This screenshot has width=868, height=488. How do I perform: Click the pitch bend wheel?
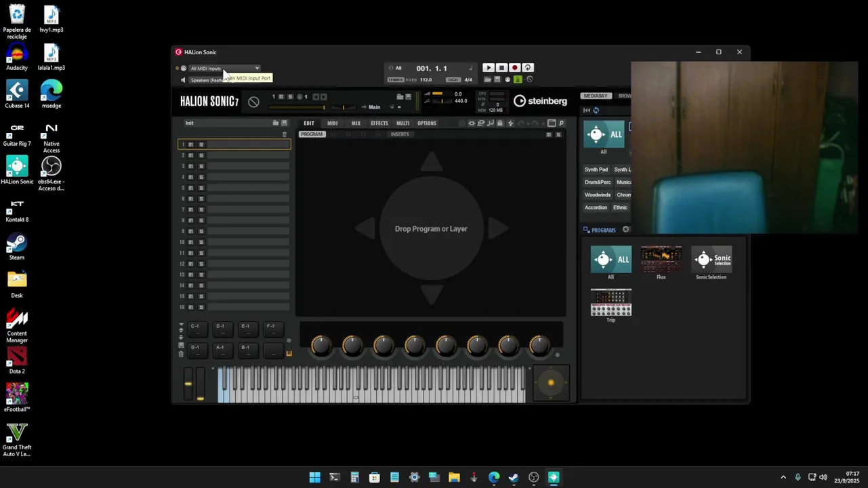click(188, 384)
